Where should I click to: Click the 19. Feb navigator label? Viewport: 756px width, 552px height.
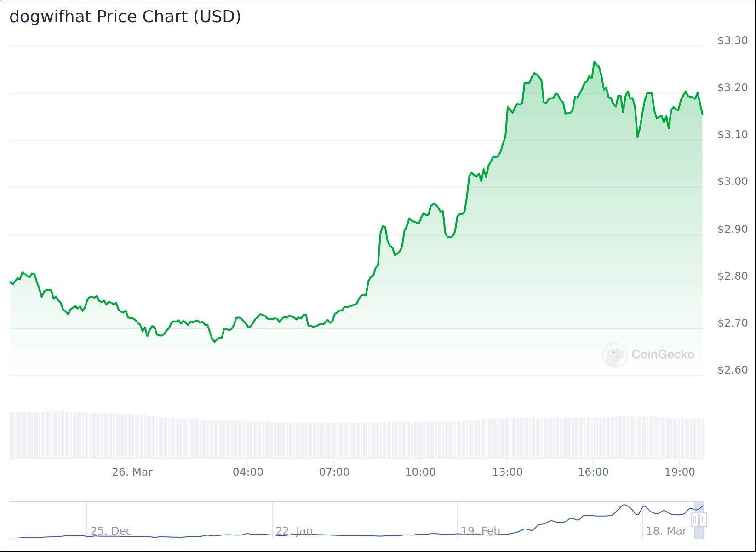tap(480, 531)
